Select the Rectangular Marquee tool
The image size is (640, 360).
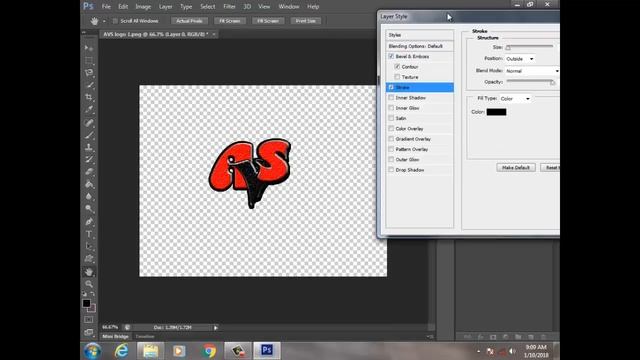click(x=89, y=60)
